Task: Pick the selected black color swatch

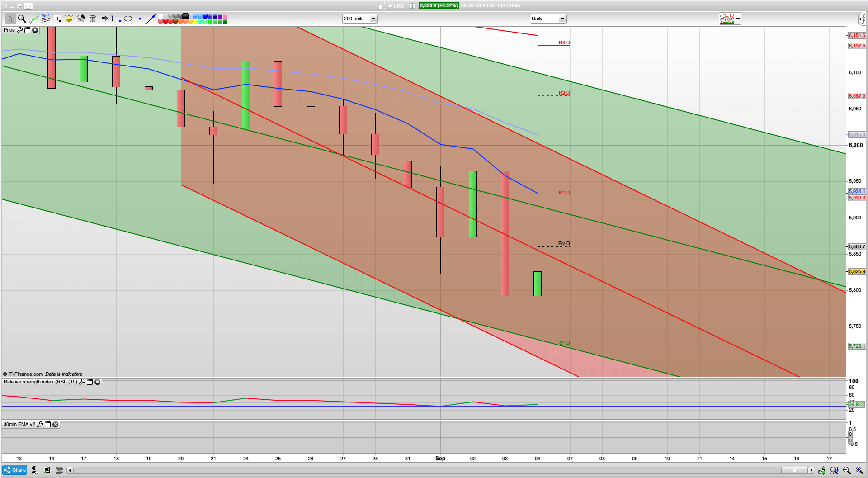Action: [x=185, y=16]
